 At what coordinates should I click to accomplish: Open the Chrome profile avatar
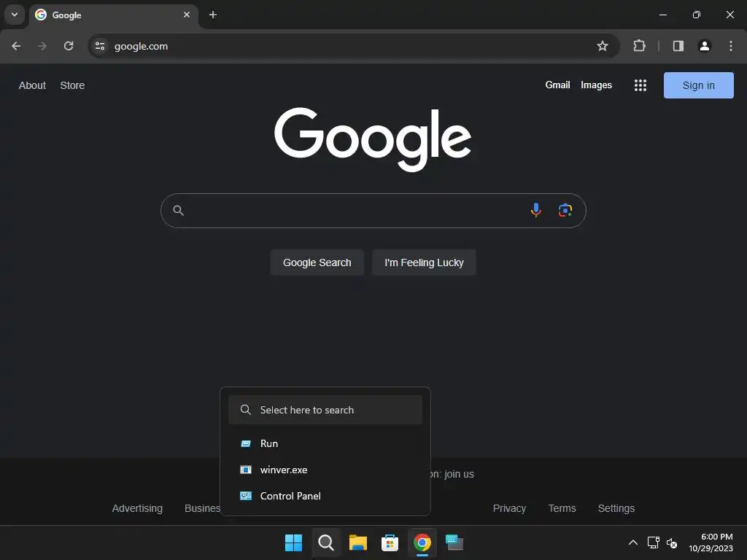[704, 46]
